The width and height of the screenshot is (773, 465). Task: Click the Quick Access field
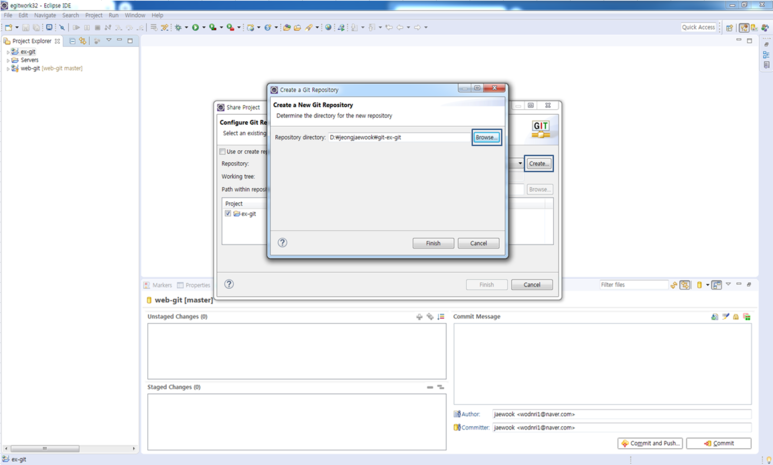[x=699, y=27]
